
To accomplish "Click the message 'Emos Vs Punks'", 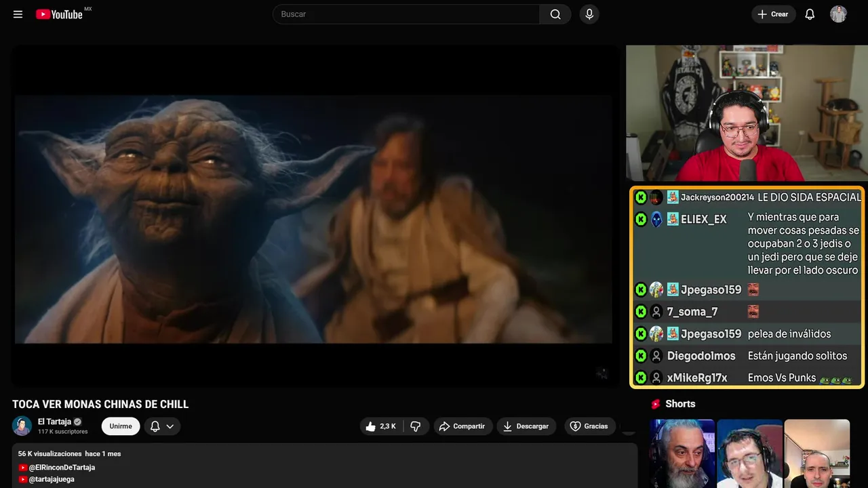I will pos(782,378).
